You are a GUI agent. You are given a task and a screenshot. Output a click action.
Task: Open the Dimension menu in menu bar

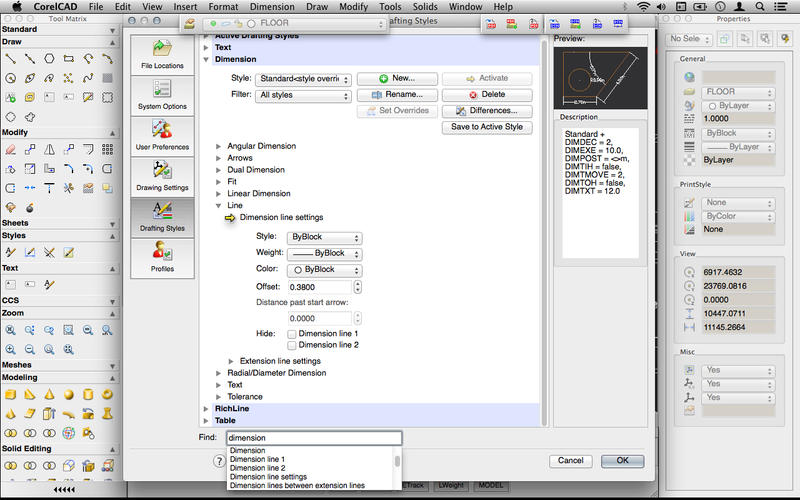point(272,7)
